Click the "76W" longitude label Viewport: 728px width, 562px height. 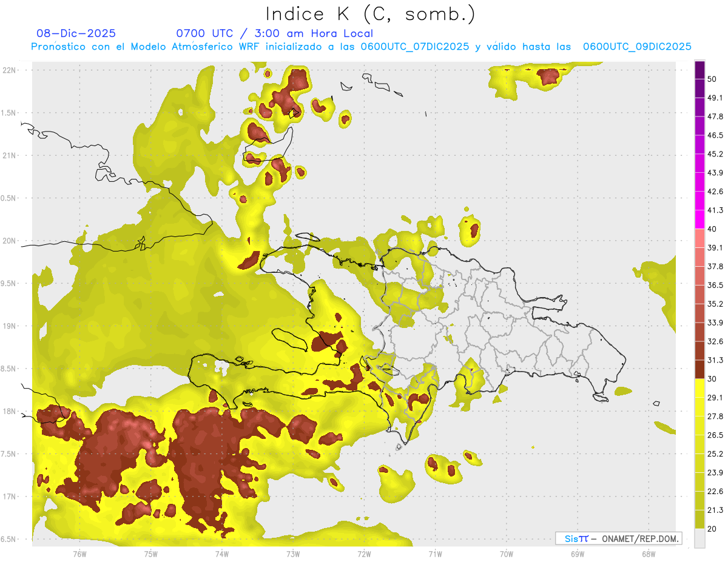point(79,554)
